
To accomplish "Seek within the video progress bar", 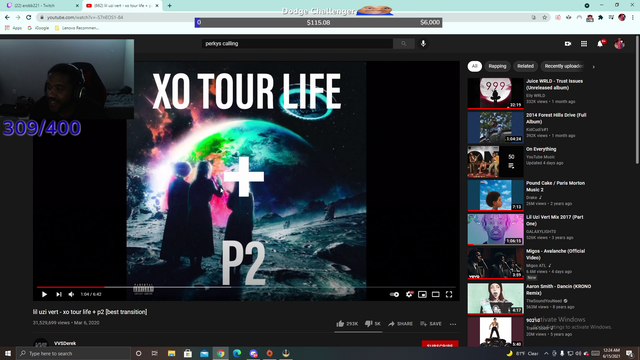I will (x=246, y=287).
